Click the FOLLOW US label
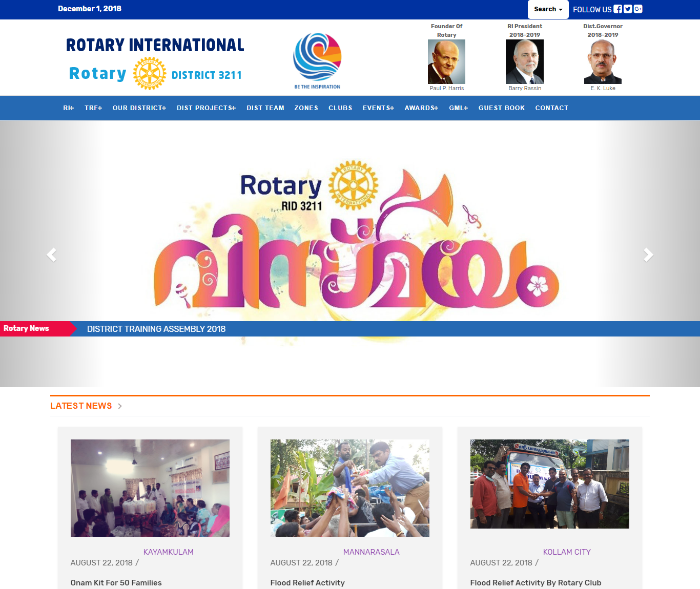Image resolution: width=700 pixels, height=589 pixels. [592, 10]
